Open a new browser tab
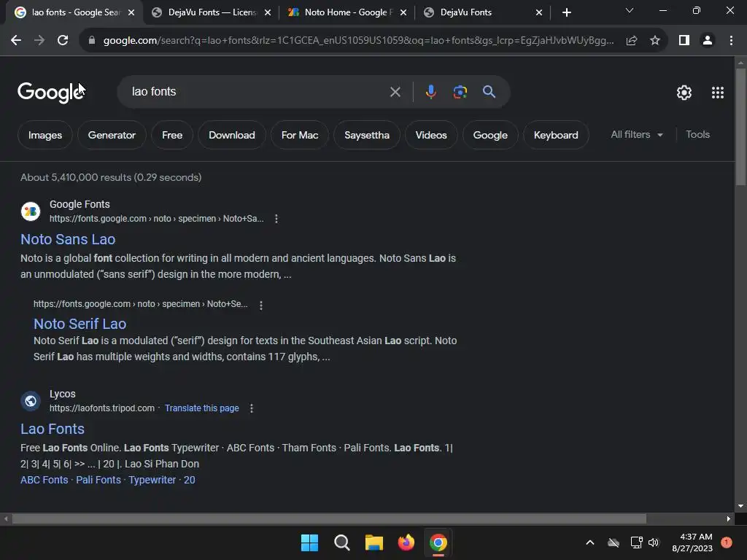This screenshot has width=747, height=560. coord(566,12)
